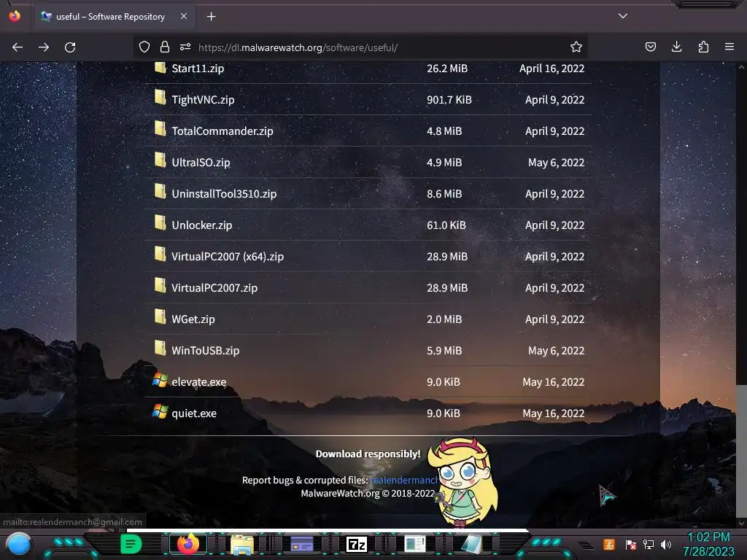747x560 pixels.
Task: Open the volume speaker tray icon
Action: pyautogui.click(x=666, y=544)
